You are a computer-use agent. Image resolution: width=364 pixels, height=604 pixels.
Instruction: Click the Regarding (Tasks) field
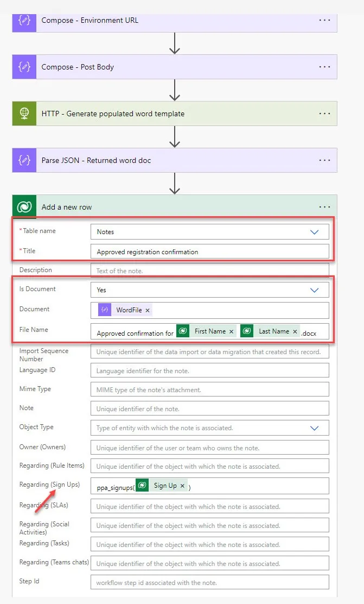click(210, 544)
